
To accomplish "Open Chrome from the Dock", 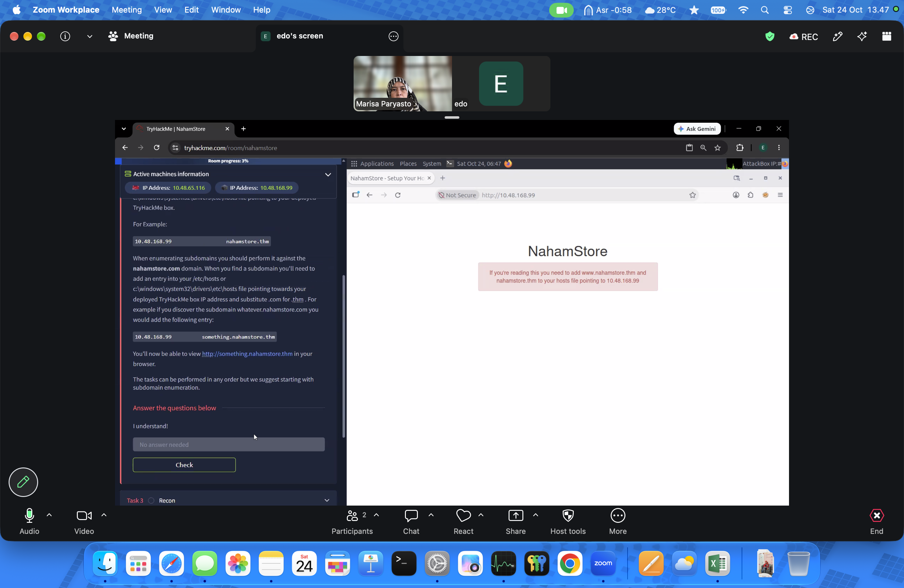I will coord(570,563).
